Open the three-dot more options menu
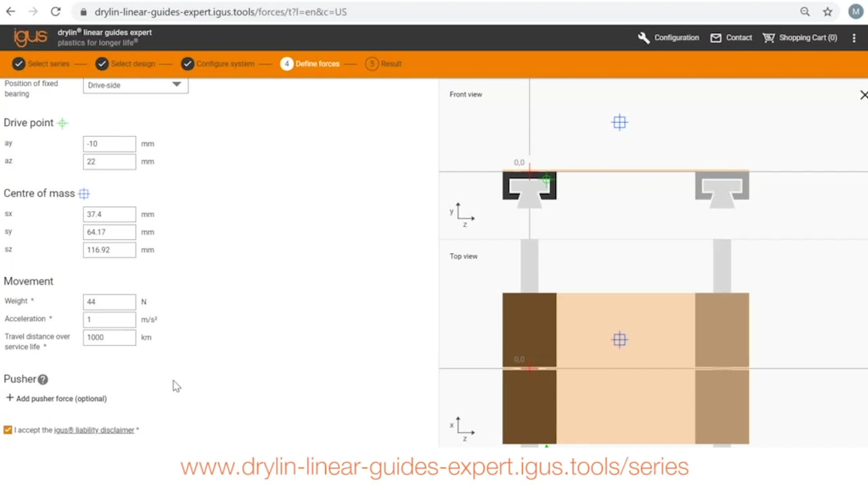Viewport: 868px width, 488px height. tap(854, 38)
